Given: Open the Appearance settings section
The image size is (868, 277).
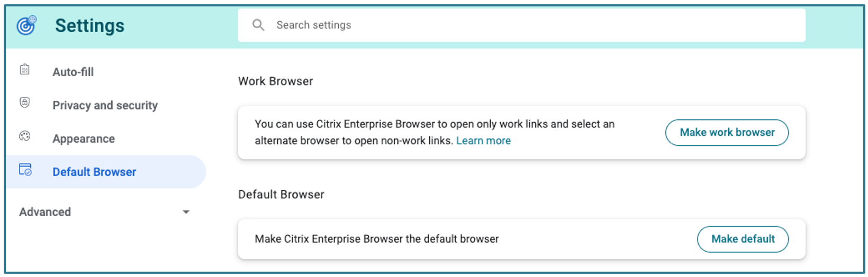Looking at the screenshot, I should click(x=84, y=138).
